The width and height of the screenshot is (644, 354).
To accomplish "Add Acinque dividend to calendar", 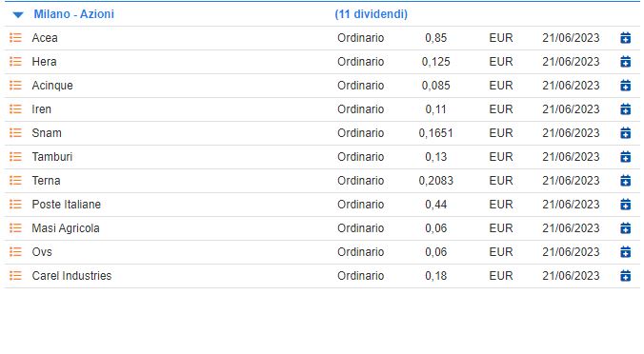I will click(x=625, y=86).
